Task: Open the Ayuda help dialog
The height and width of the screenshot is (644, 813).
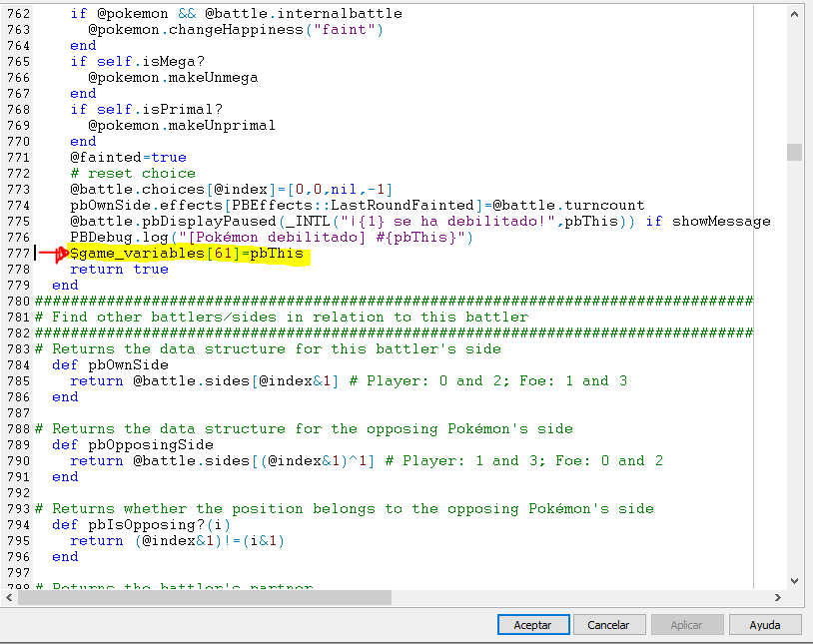Action: (x=764, y=624)
